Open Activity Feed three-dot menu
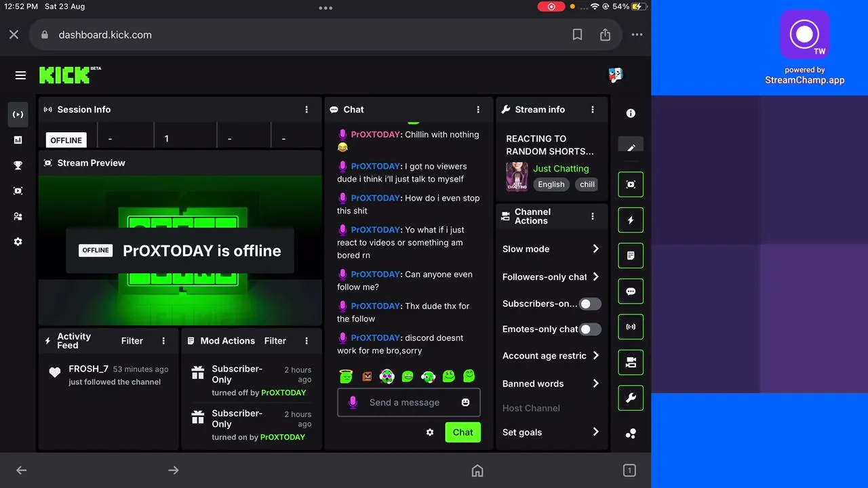Image resolution: width=868 pixels, height=488 pixels. click(163, 341)
